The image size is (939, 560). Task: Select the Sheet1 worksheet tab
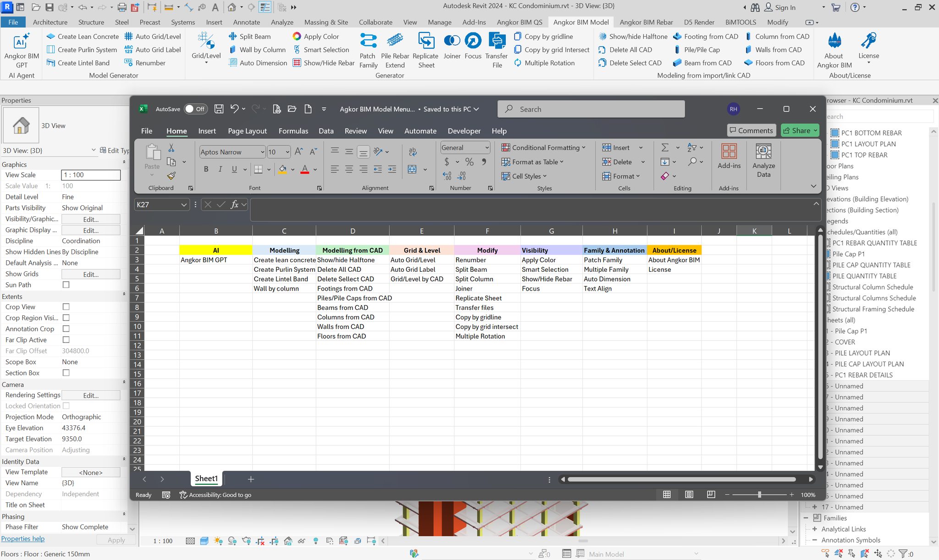pyautogui.click(x=206, y=478)
